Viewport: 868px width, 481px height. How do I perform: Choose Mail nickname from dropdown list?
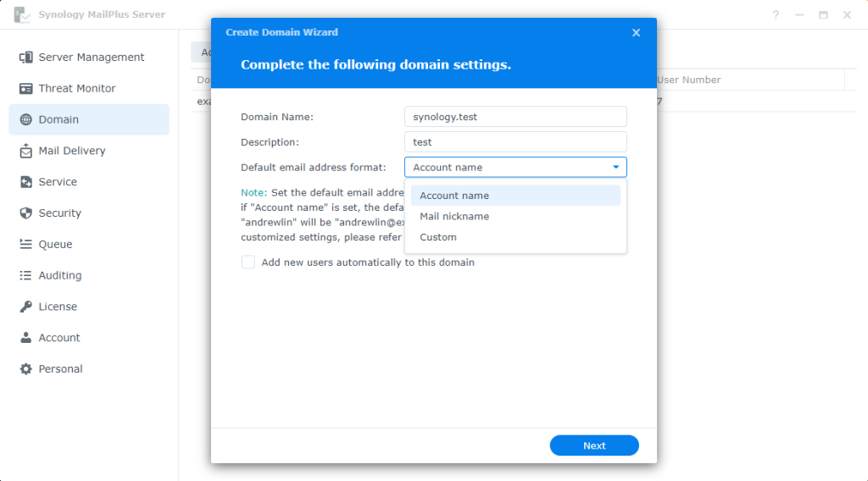(x=515, y=216)
